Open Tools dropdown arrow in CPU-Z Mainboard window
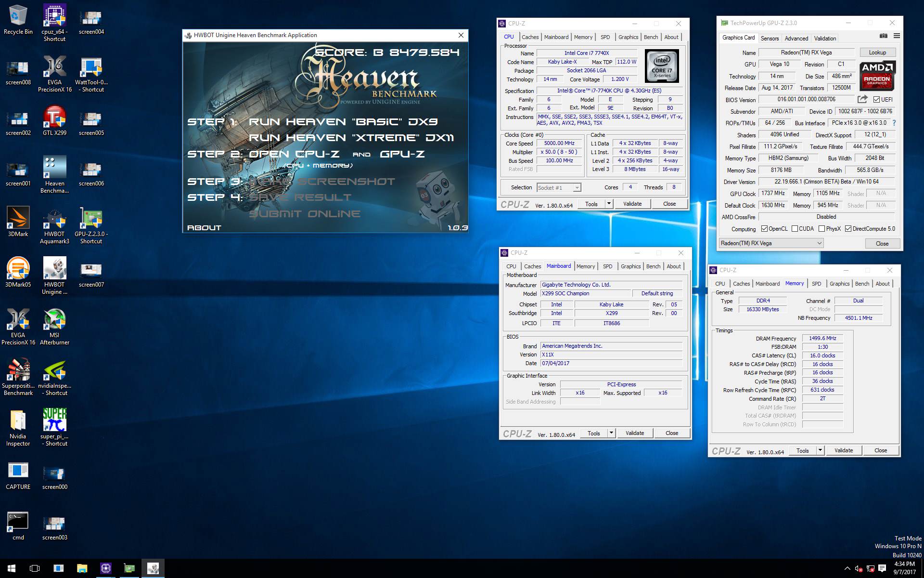Viewport: 924px width, 578px height. coord(611,433)
